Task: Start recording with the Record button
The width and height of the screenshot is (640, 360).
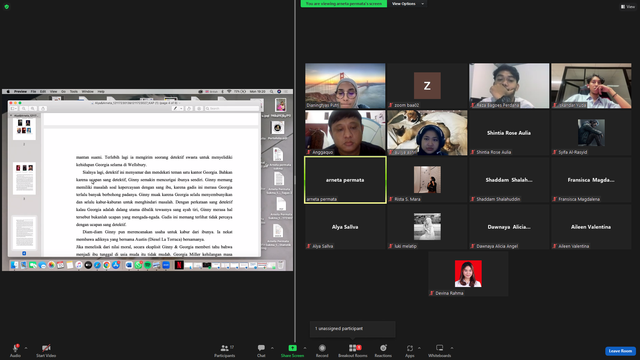Action: [x=322, y=350]
